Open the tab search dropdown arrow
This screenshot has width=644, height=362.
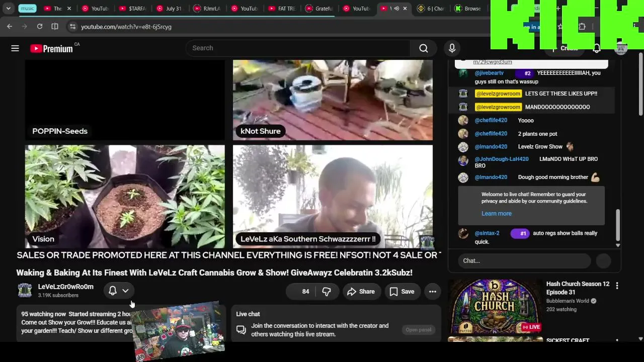9,9
